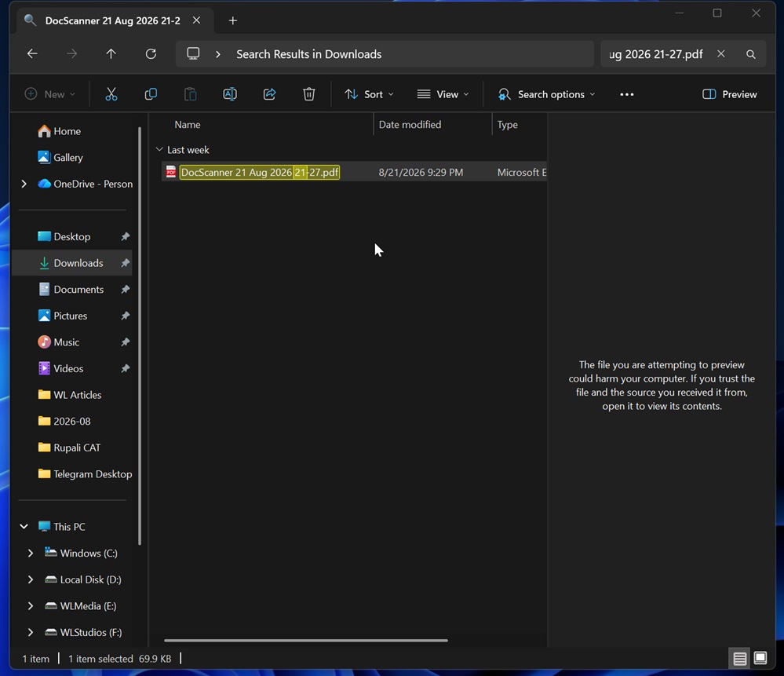Click the 8/21/2026 9:29 PM date cell
This screenshot has height=676, width=784.
pos(421,172)
